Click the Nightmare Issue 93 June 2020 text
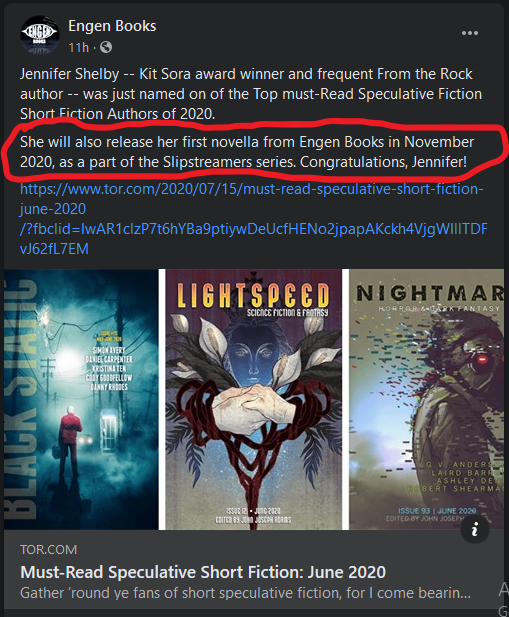The image size is (509, 617). point(437,511)
